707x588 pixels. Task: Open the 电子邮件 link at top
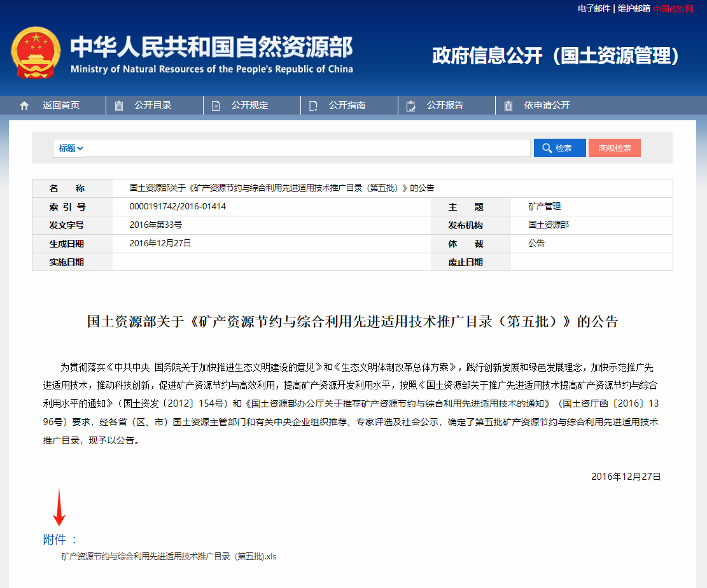pos(594,8)
